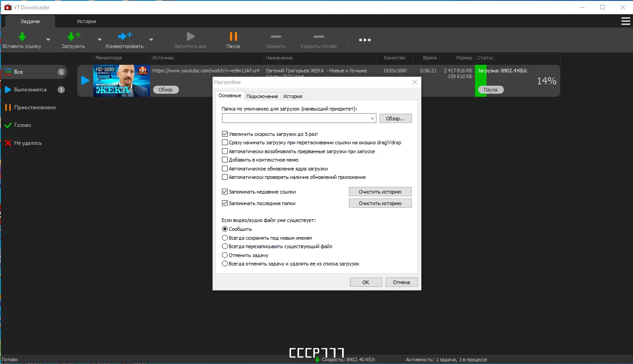The image size is (633, 364).
Task: Expand the Конвертировать dropdown arrow
Action: coord(151,40)
